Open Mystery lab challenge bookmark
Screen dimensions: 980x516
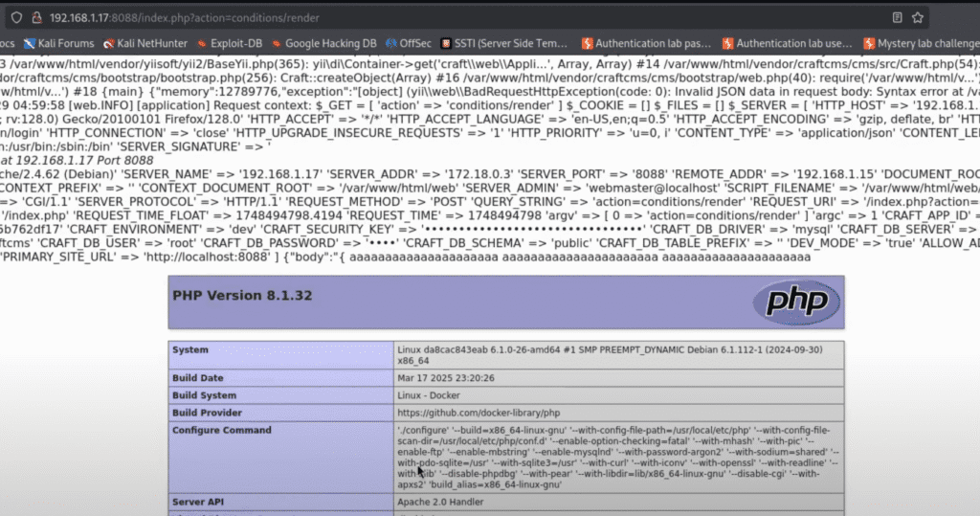922,43
